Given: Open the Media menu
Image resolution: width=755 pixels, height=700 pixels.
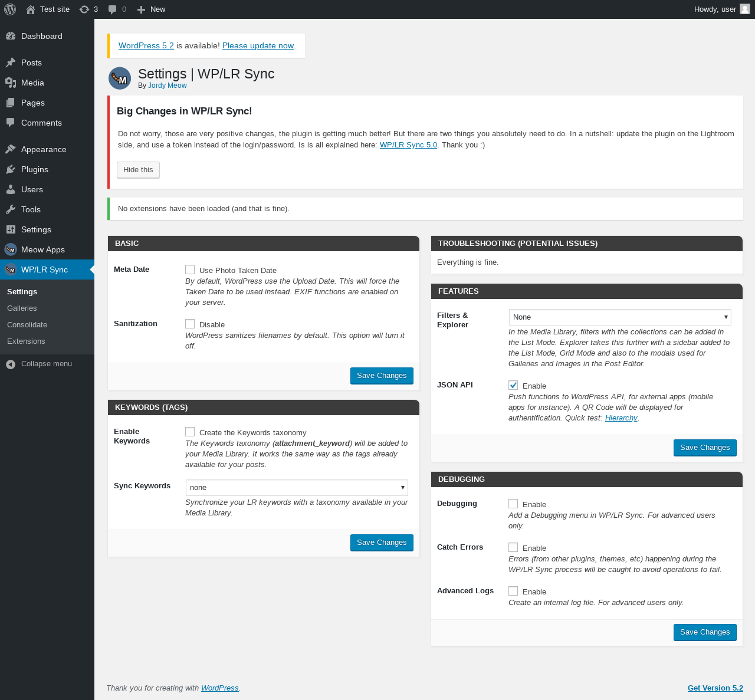Looking at the screenshot, I should point(47,83).
